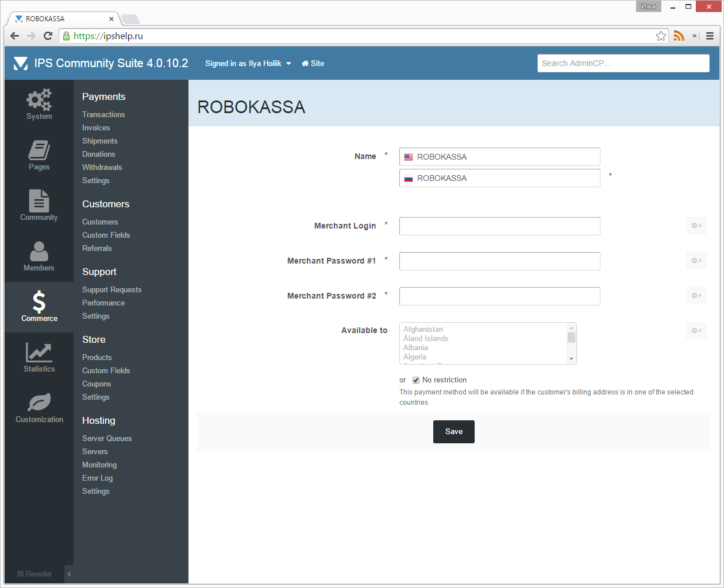The width and height of the screenshot is (724, 588).
Task: Show hidden extensions via double chevron
Action: (x=695, y=36)
